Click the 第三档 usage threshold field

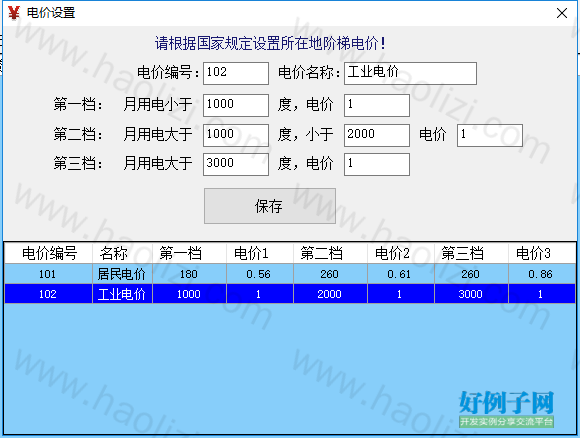pos(236,164)
